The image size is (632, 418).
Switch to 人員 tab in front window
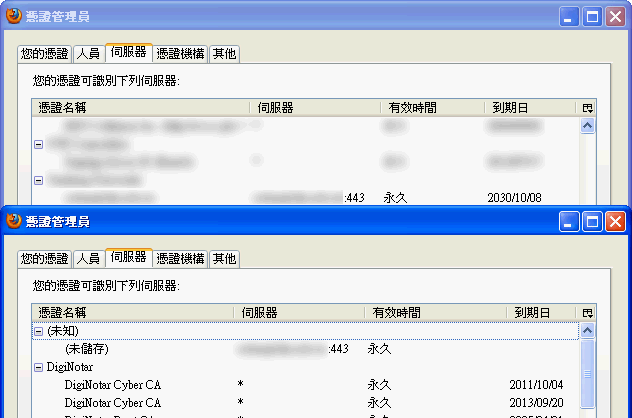[88, 259]
